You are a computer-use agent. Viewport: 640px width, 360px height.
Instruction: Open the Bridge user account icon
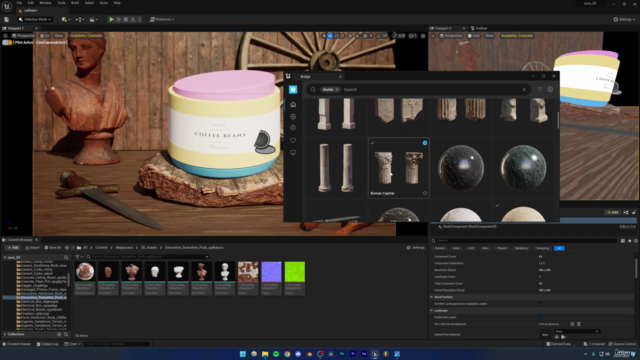(550, 89)
